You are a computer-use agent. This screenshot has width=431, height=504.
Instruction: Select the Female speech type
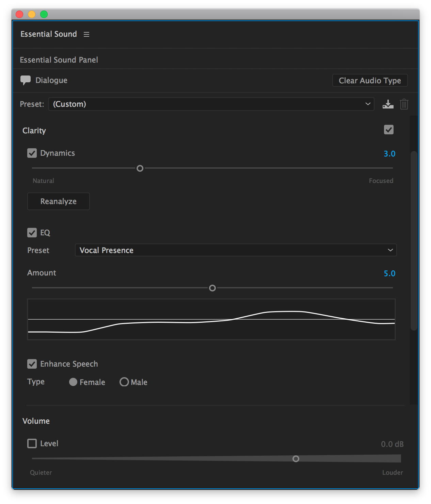click(x=73, y=382)
